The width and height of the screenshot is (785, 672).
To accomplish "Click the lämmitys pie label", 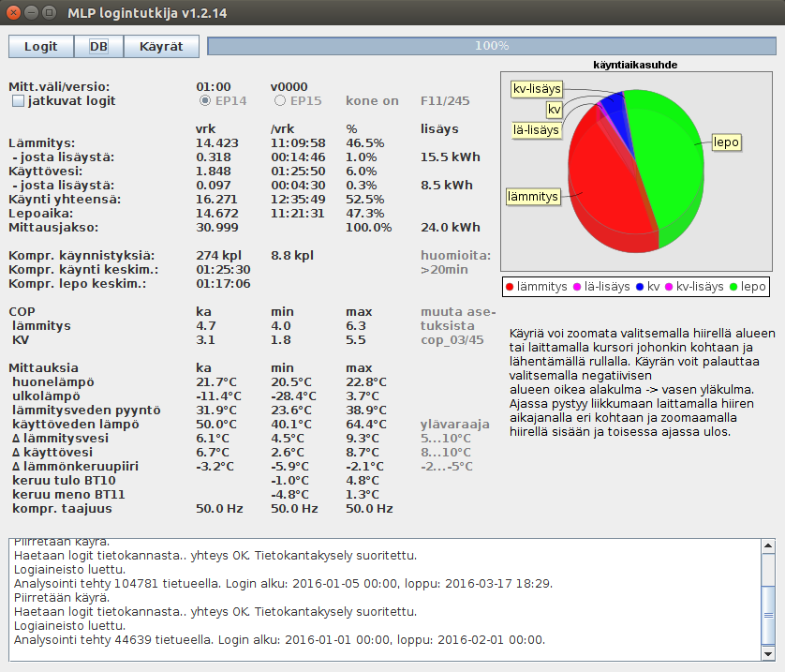I will pyautogui.click(x=533, y=196).
